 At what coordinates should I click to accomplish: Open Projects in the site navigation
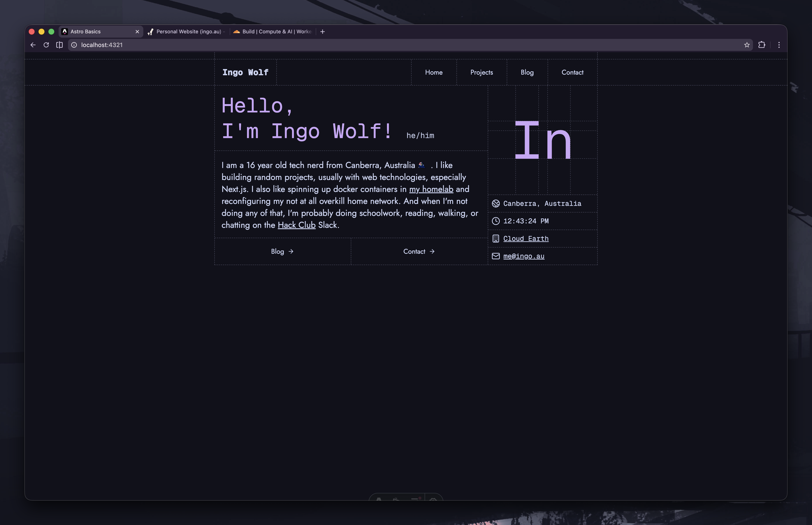coord(481,72)
